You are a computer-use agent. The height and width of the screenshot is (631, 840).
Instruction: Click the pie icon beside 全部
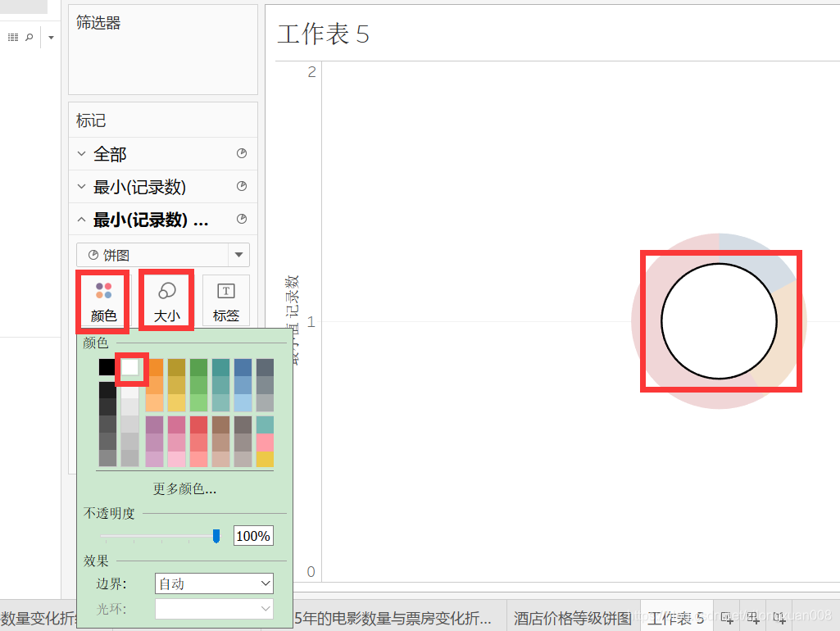[x=242, y=154]
